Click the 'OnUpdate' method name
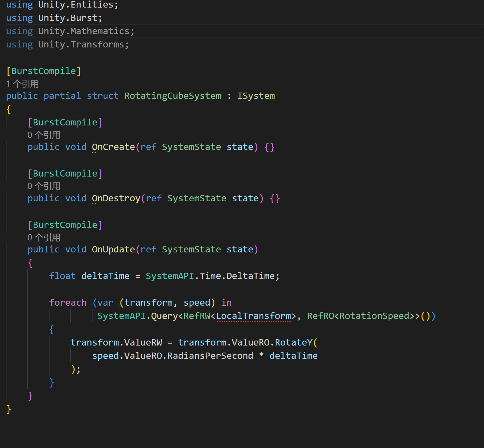 click(113, 249)
